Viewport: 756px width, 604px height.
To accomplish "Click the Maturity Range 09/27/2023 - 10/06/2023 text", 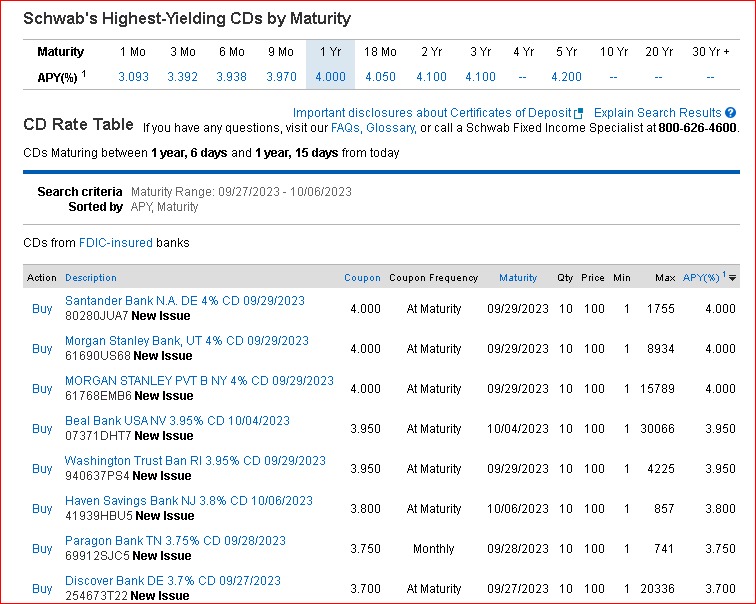I will [241, 192].
